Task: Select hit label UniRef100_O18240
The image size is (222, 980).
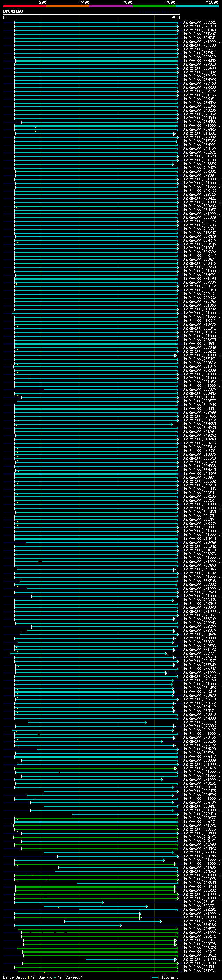Action: [199, 439]
